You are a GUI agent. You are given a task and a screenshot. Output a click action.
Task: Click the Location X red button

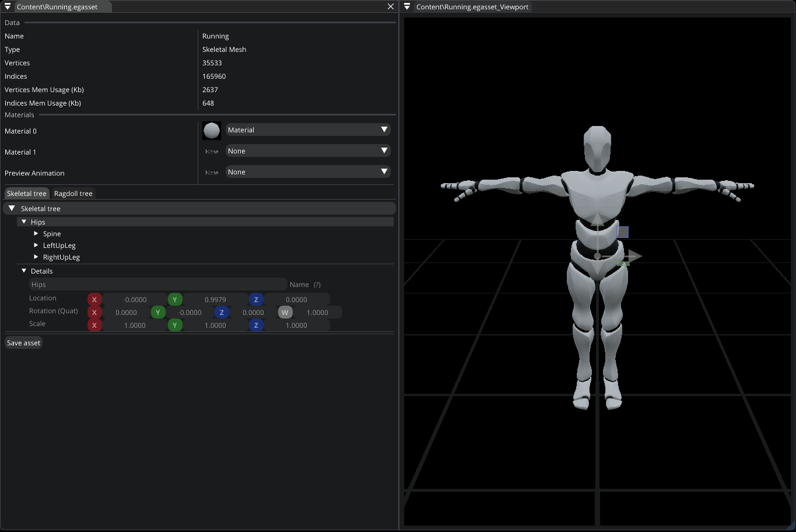pyautogui.click(x=94, y=299)
